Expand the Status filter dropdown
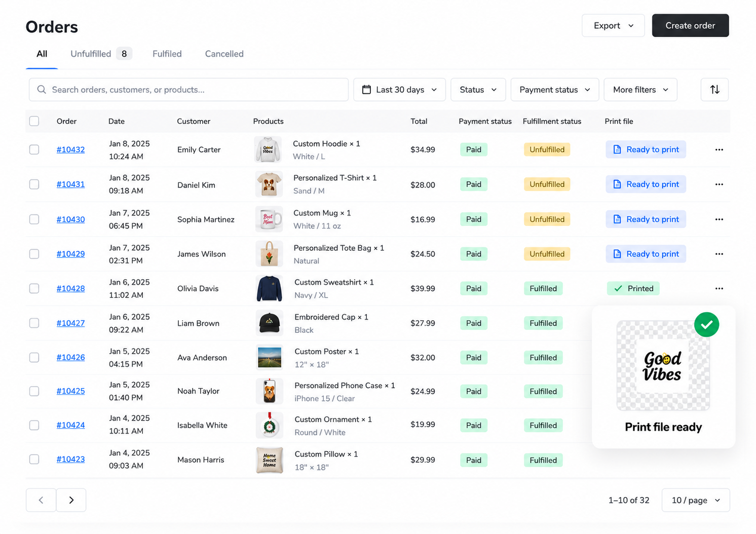The width and height of the screenshot is (756, 534). (x=478, y=90)
